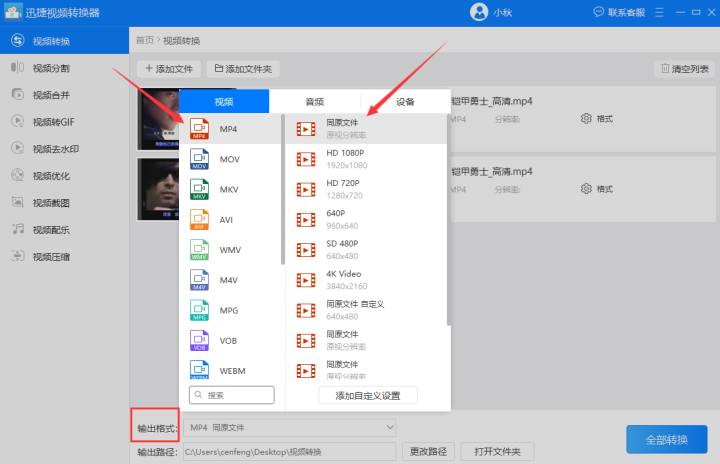Select the AVI format icon

[199, 220]
